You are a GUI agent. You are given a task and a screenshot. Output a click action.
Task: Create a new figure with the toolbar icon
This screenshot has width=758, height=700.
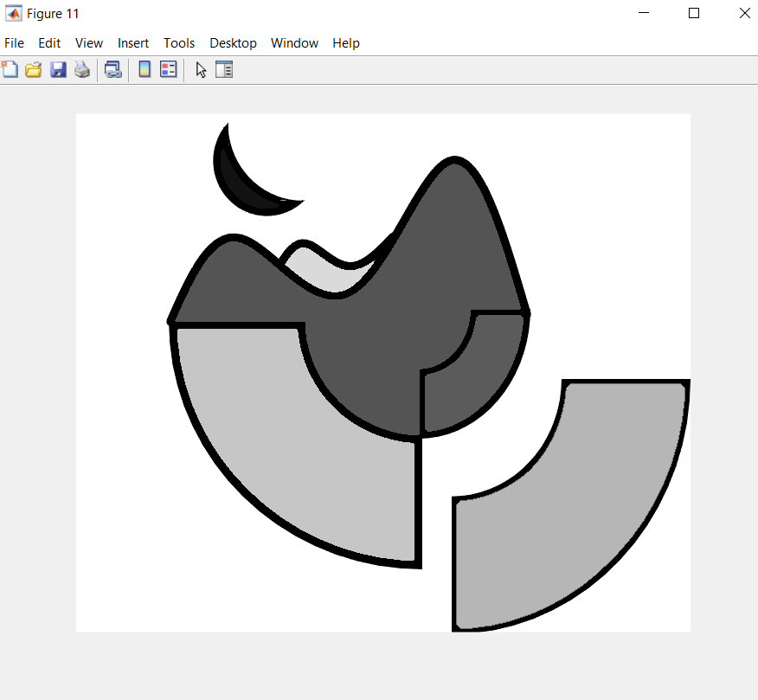tap(10, 69)
